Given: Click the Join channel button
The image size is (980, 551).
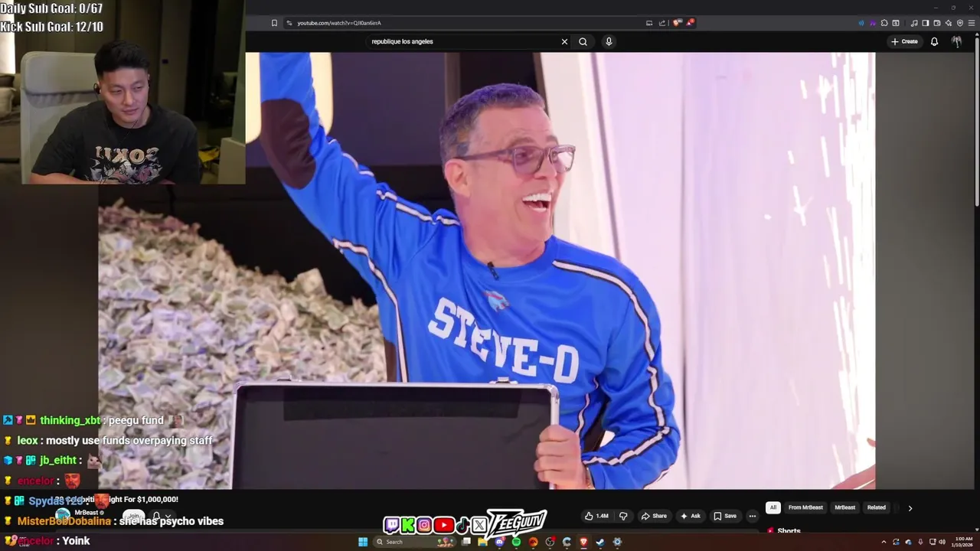Looking at the screenshot, I should coord(134,516).
